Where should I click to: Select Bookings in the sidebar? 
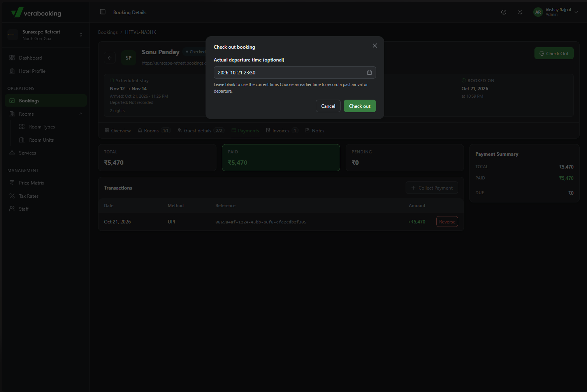46,101
